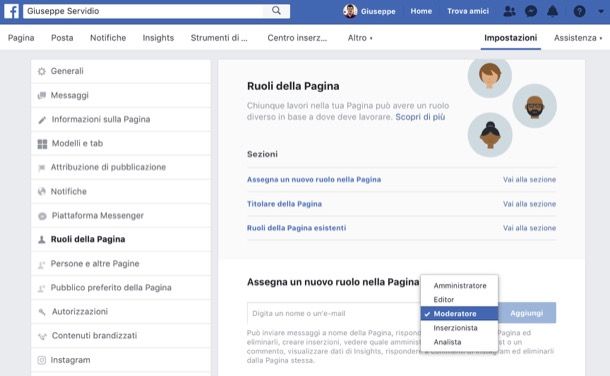This screenshot has width=610, height=376.
Task: Click the pencil icon for Informazioni sulla Pagina
Action: [x=42, y=120]
